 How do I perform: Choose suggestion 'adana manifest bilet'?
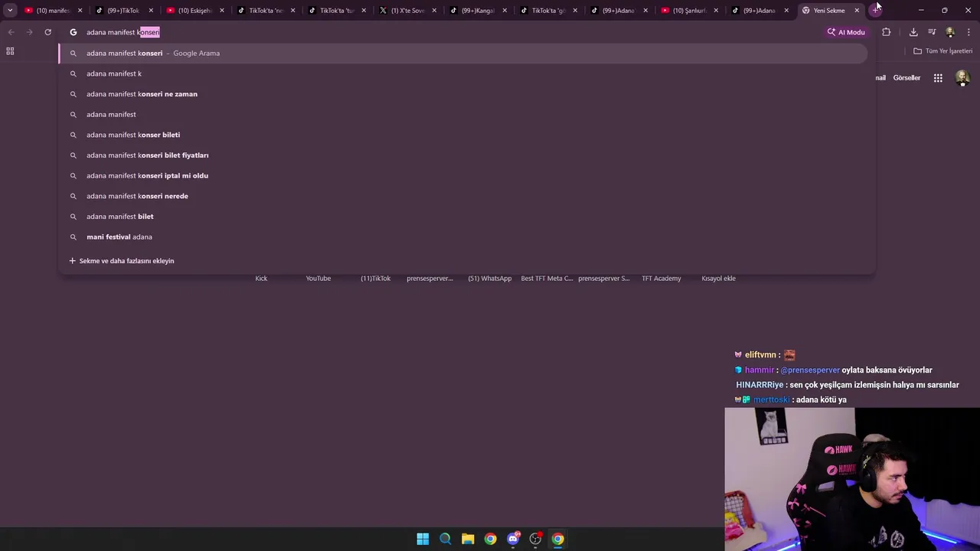point(463,217)
